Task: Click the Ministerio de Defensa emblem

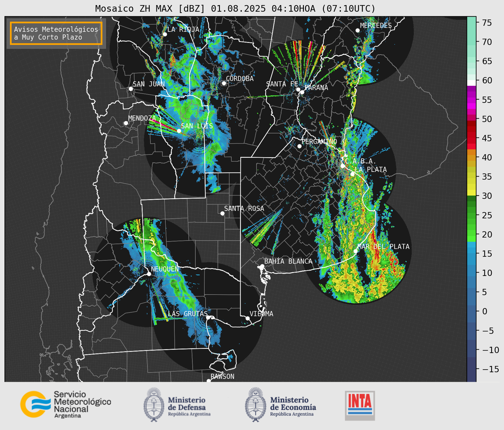Action: (154, 405)
